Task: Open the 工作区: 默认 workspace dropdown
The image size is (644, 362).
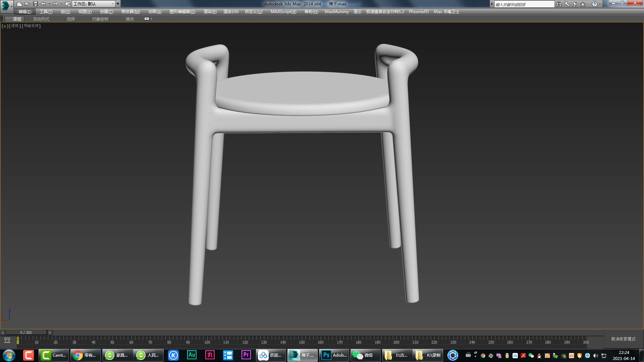Action: (x=94, y=4)
